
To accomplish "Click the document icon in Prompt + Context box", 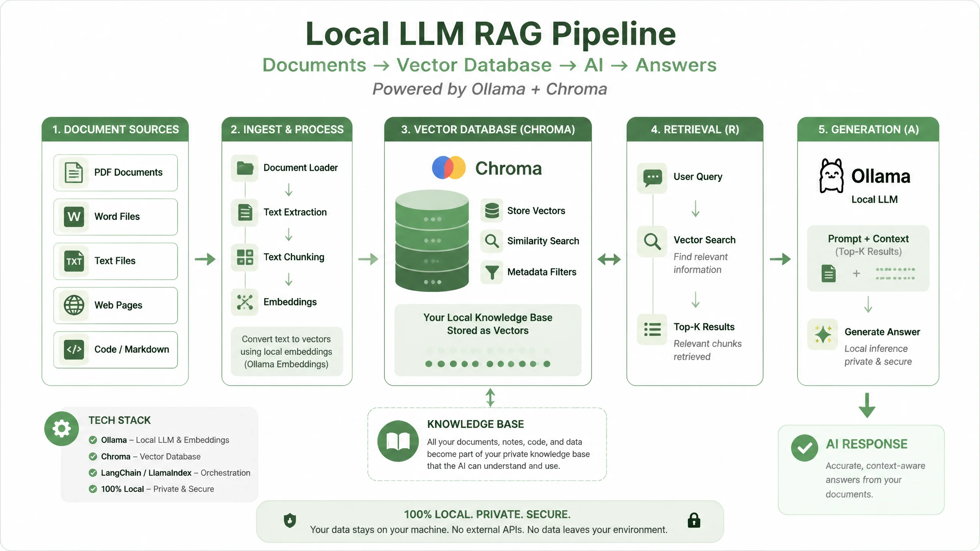I will point(828,274).
